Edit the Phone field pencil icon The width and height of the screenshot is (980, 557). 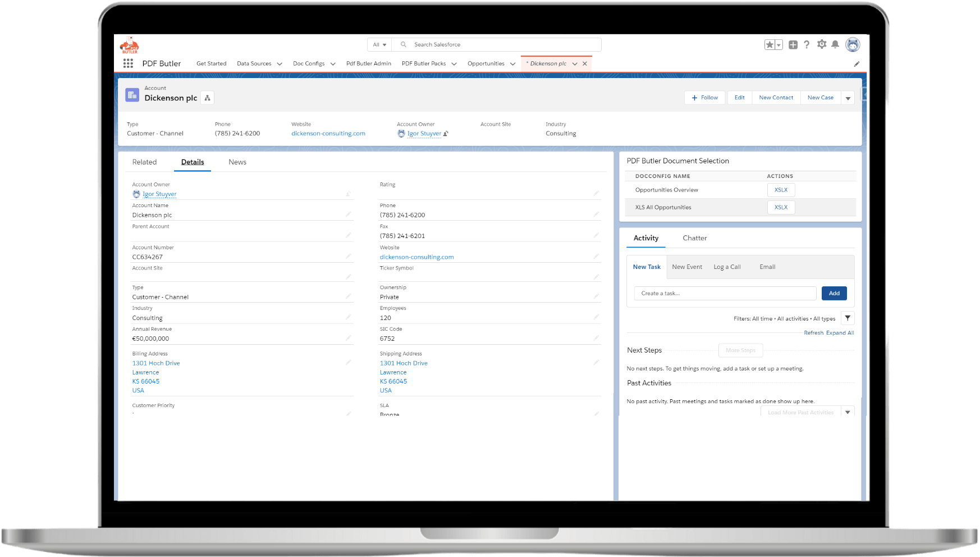click(596, 214)
